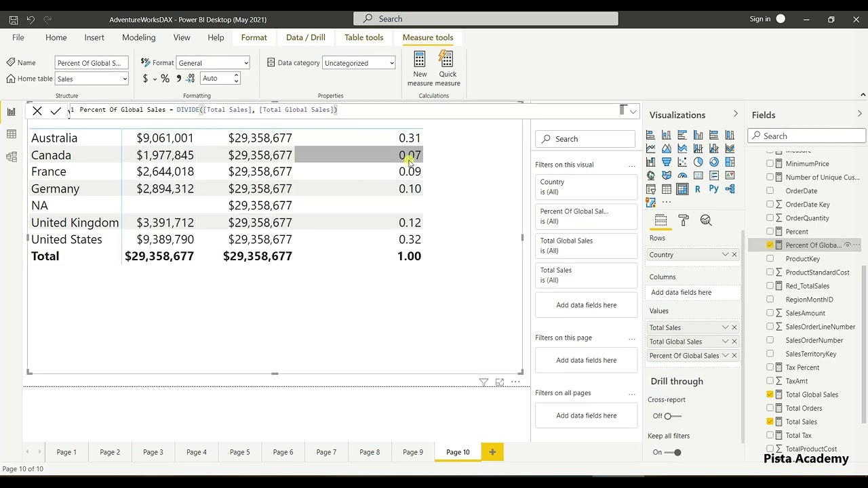868x488 pixels.
Task: Select the Python visual
Action: (714, 189)
